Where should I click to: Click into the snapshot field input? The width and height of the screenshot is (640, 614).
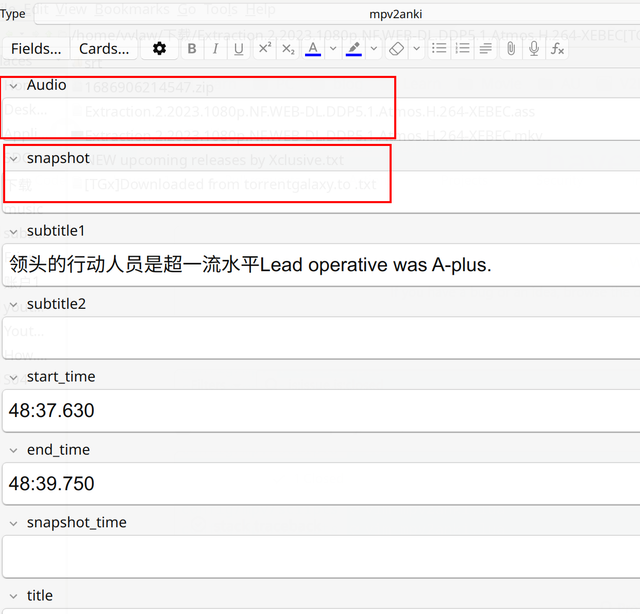tap(322, 191)
